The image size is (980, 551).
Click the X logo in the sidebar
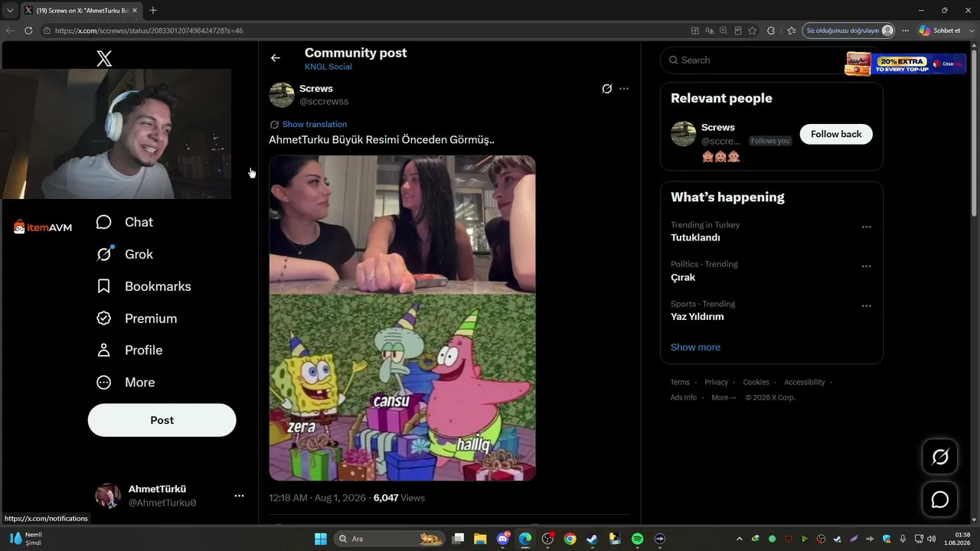click(104, 58)
